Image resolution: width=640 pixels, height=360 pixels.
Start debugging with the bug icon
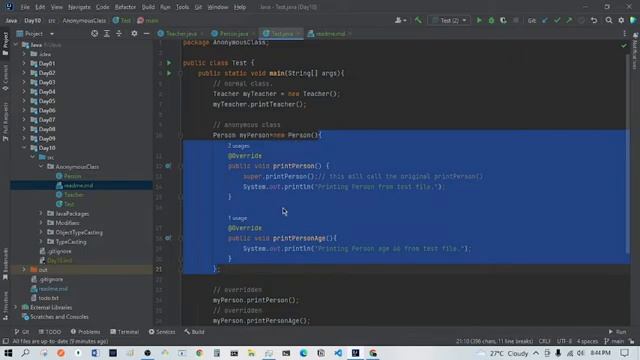[x=491, y=20]
